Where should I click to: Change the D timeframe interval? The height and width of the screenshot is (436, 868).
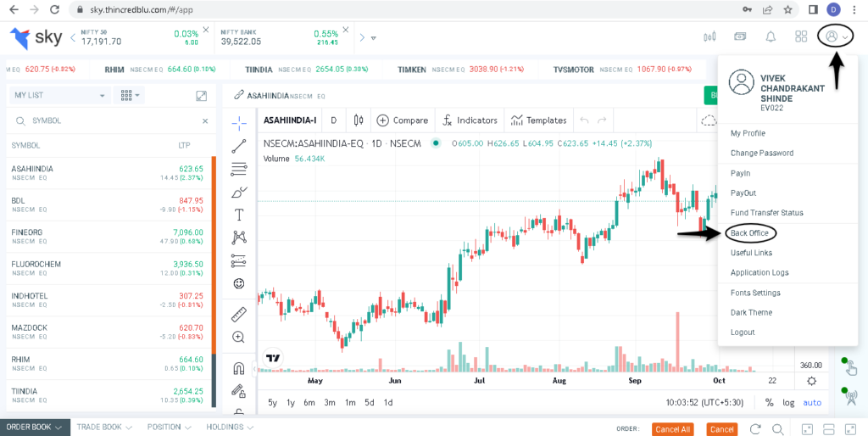tap(334, 120)
